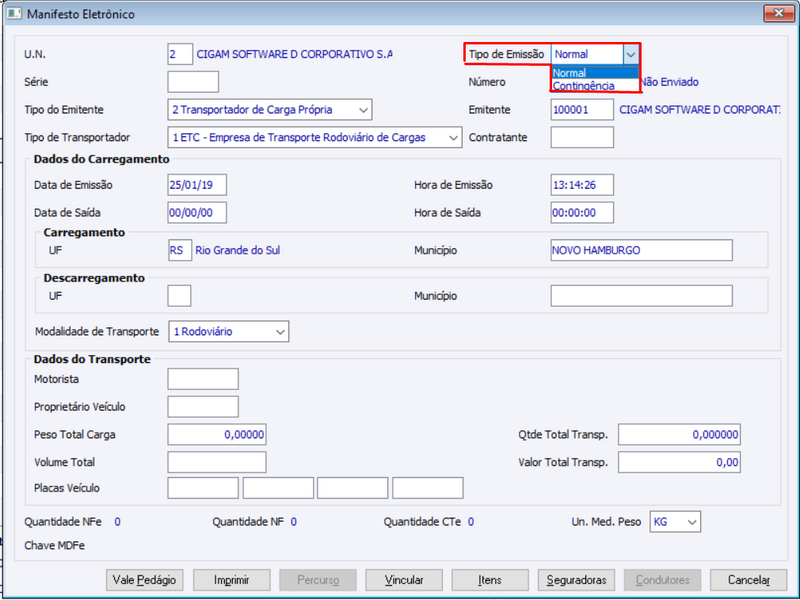The width and height of the screenshot is (800, 600).
Task: Click the Chave MDFe label
Action: click(55, 545)
